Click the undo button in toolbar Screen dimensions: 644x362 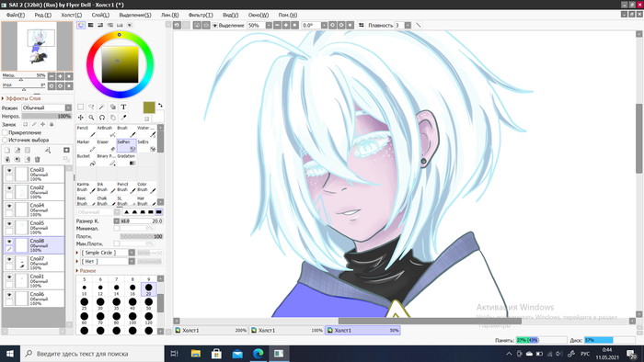(x=177, y=25)
